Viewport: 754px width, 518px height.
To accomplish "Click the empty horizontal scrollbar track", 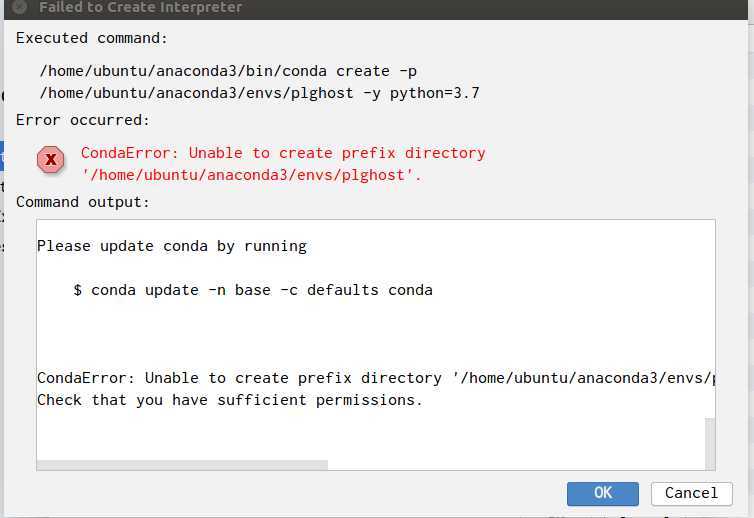I will [516, 465].
